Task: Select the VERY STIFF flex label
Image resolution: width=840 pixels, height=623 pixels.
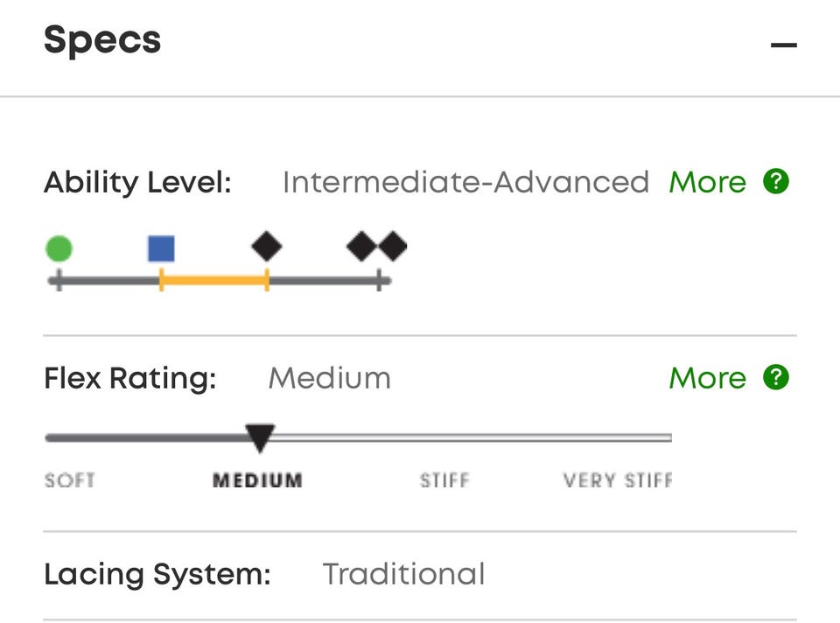Action: pos(618,480)
